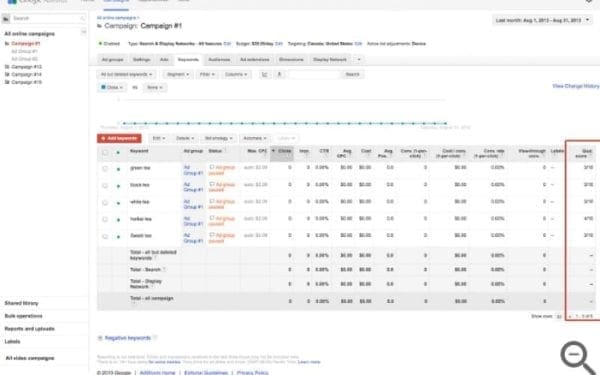Open View Change History link
This screenshot has height=375, width=600.
point(576,86)
